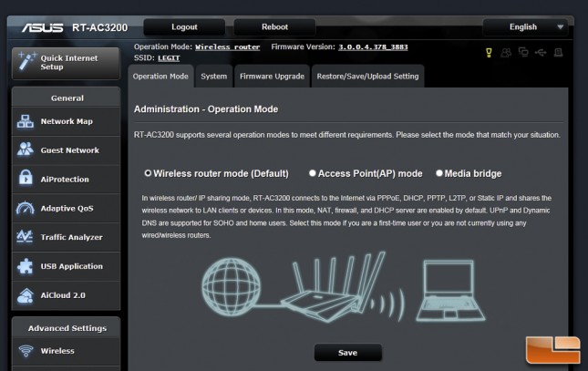Click the LEGIT SSID link
Screen dimensions: 588x371
[169, 58]
